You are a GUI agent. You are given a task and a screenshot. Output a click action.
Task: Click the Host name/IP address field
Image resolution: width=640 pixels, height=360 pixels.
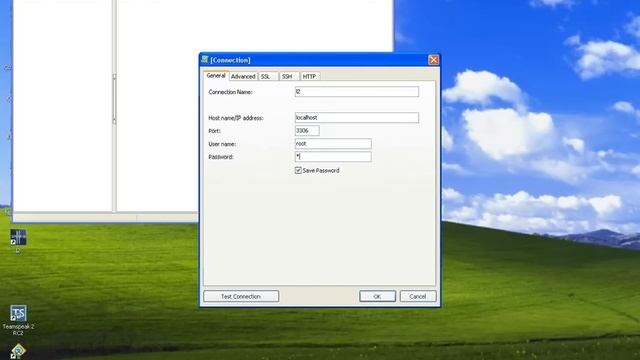(x=357, y=118)
